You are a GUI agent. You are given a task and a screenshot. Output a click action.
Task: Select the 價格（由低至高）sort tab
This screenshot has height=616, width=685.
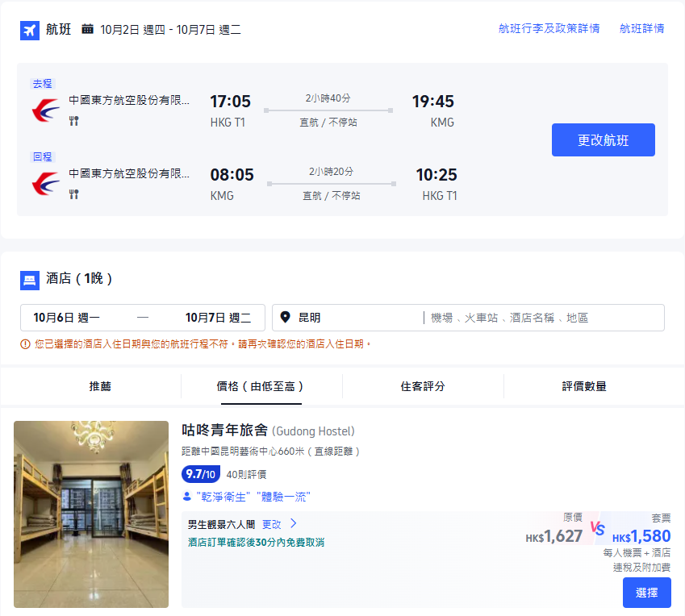pyautogui.click(x=261, y=386)
